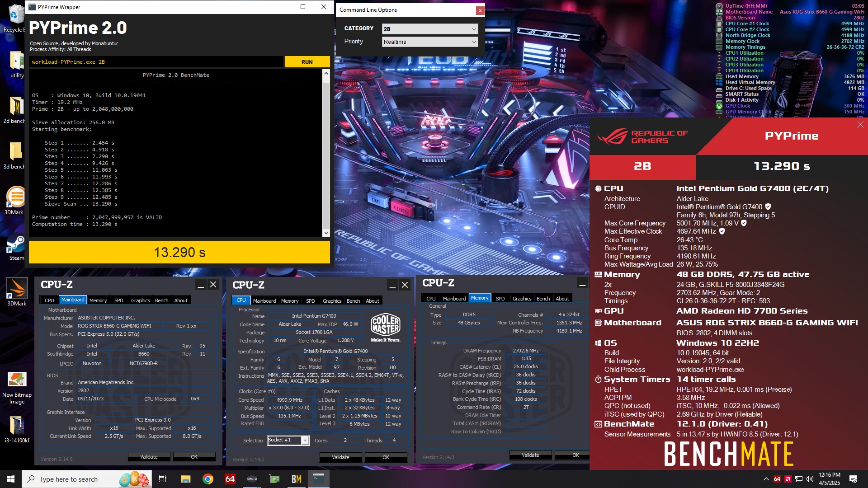The height and width of the screenshot is (488, 868).
Task: Click the taskbar clock showing 12:16 PM
Action: 830,479
